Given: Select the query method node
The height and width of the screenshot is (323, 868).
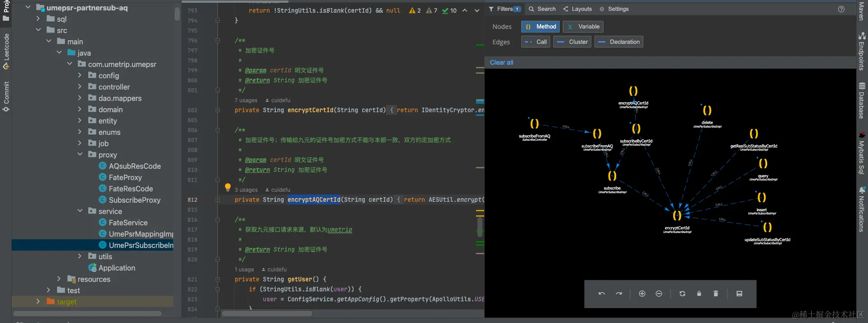Looking at the screenshot, I should [763, 163].
